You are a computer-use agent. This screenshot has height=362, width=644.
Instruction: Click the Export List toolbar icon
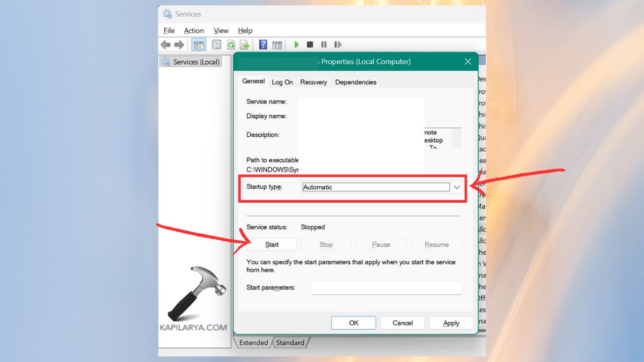245,45
